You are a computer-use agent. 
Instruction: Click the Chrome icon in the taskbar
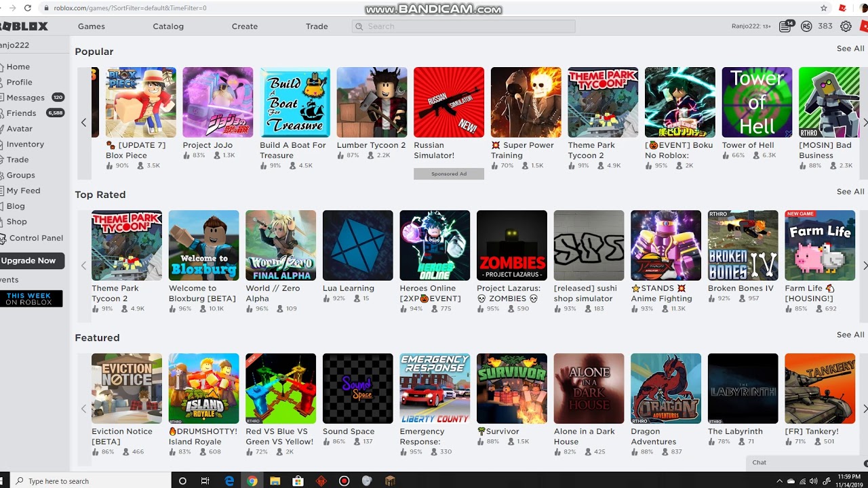[x=252, y=481]
